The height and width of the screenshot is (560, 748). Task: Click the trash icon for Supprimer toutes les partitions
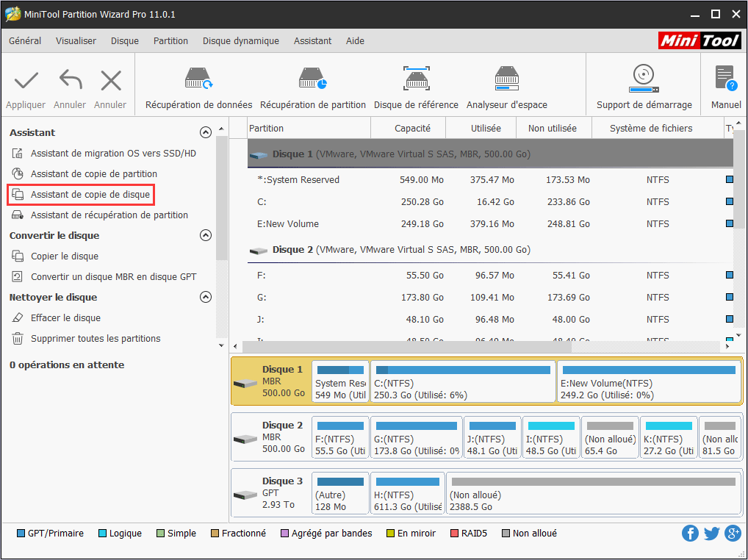(x=18, y=338)
